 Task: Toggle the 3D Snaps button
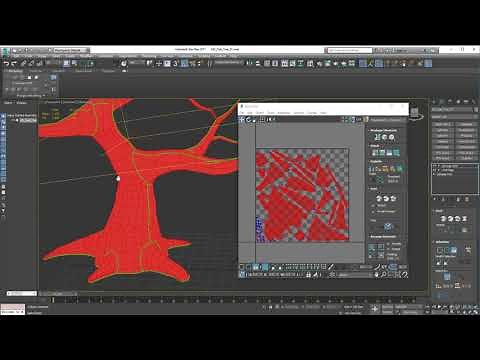(x=176, y=63)
